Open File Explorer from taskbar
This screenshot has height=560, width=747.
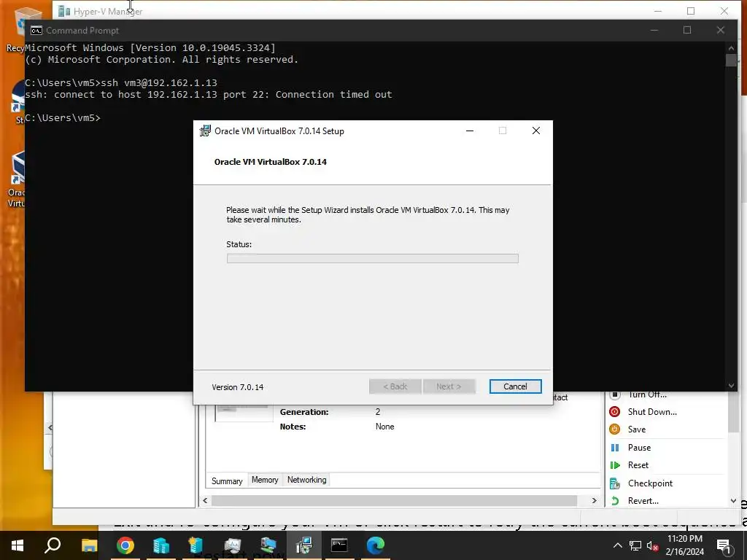click(x=89, y=545)
